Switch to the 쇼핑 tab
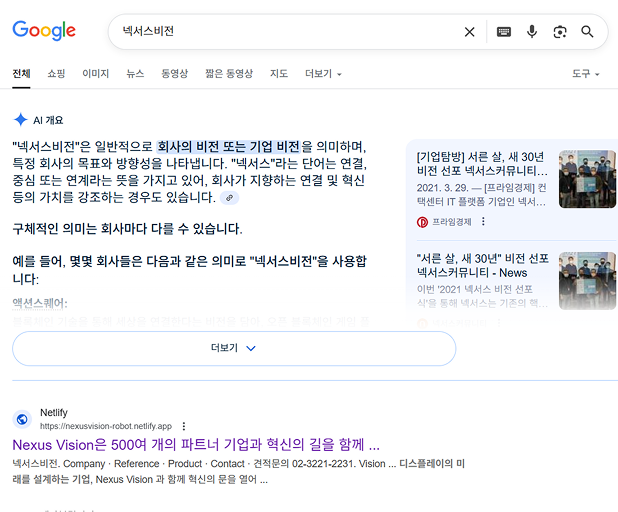 (56, 74)
